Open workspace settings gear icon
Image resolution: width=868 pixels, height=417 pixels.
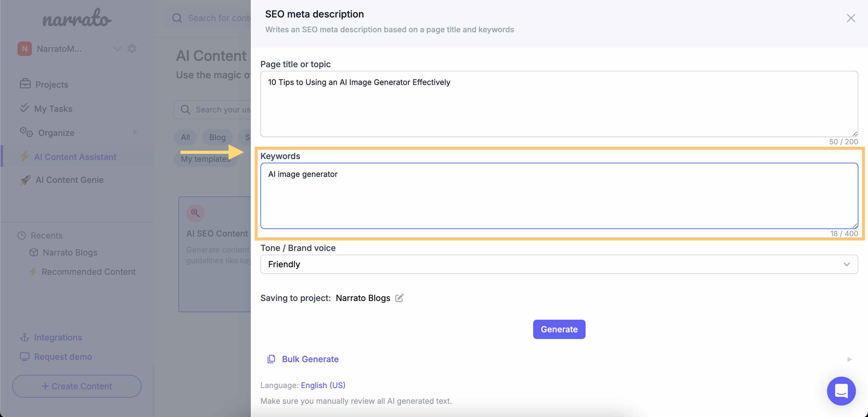tap(132, 49)
